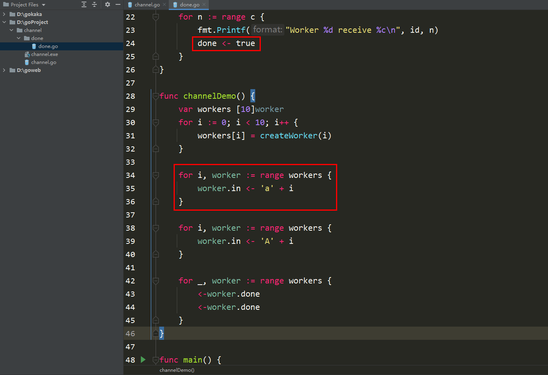Fold the main function at line 48
548x375 pixels.
tap(156, 360)
